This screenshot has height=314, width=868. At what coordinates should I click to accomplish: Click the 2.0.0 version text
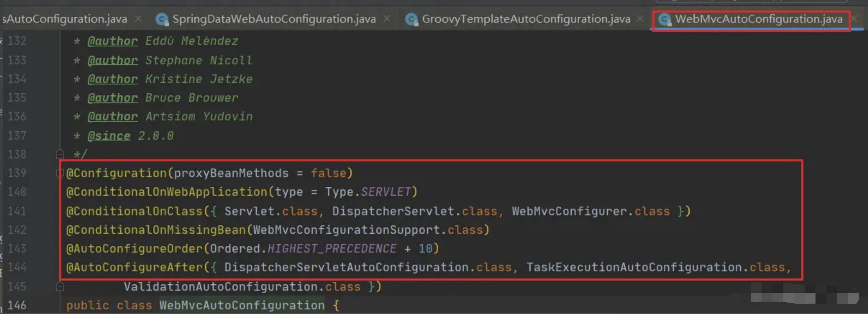point(156,136)
